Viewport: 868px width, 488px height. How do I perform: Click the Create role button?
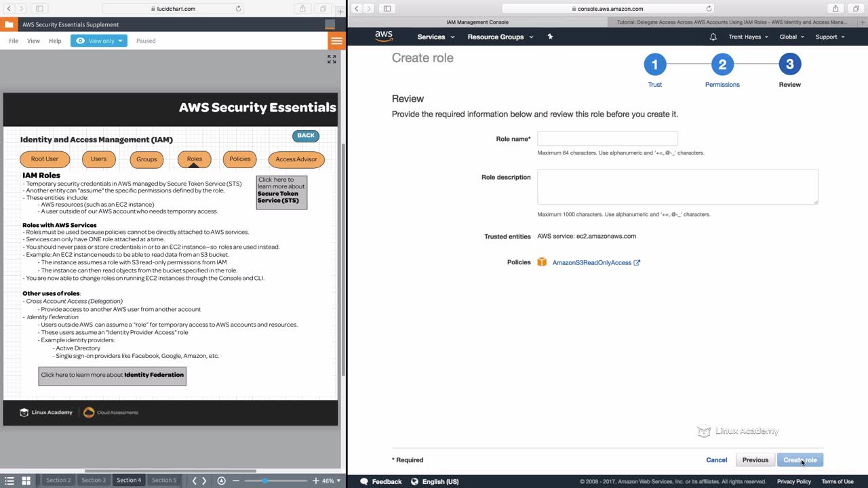click(800, 460)
